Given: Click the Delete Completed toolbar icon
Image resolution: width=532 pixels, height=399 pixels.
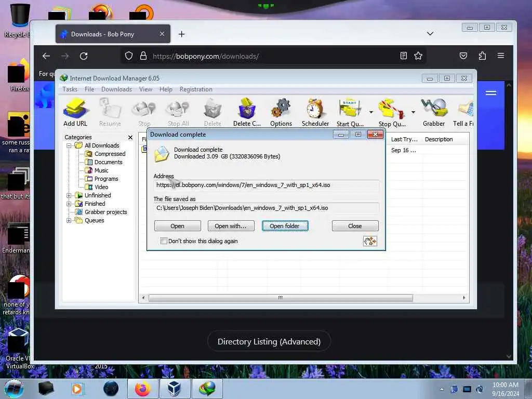Looking at the screenshot, I should click(x=247, y=112).
